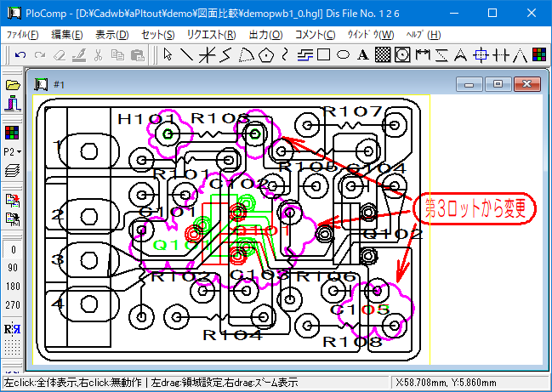This screenshot has height=392, width=552.
Task: Click the stacked layers icon
Action: tap(12, 171)
